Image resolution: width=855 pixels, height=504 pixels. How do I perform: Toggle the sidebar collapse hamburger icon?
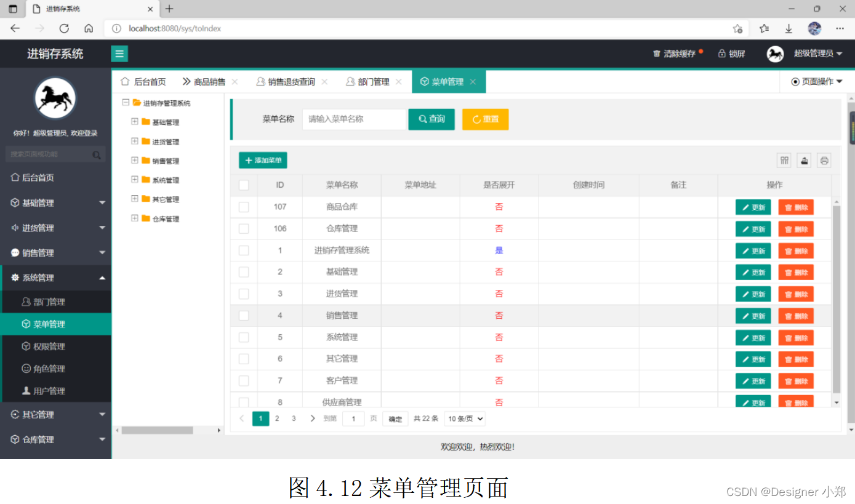pyautogui.click(x=119, y=54)
